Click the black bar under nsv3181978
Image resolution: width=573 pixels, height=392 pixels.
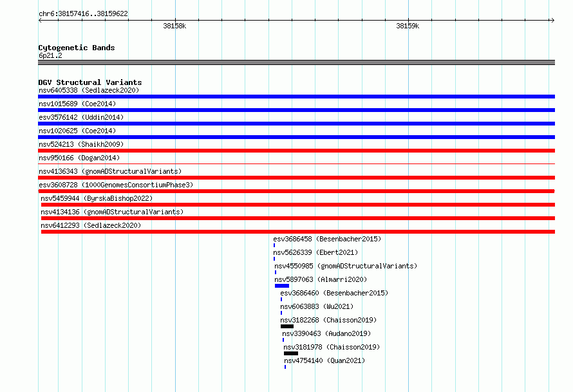click(291, 353)
